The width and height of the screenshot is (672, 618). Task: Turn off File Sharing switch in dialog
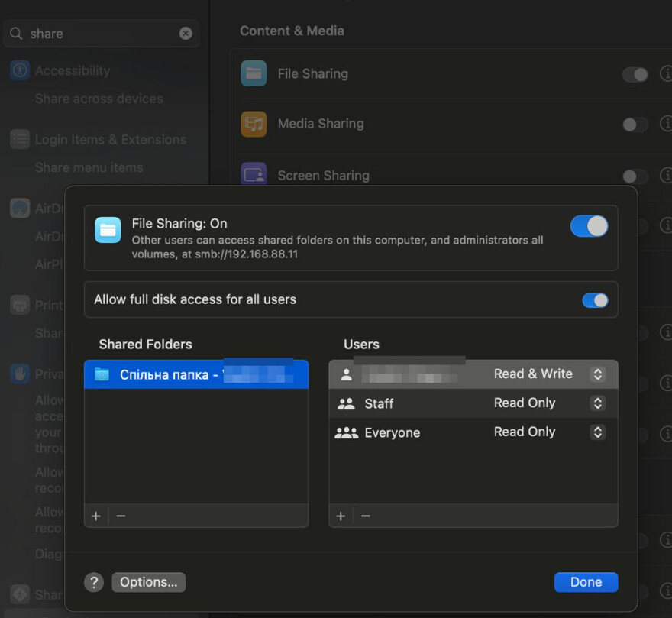tap(589, 226)
